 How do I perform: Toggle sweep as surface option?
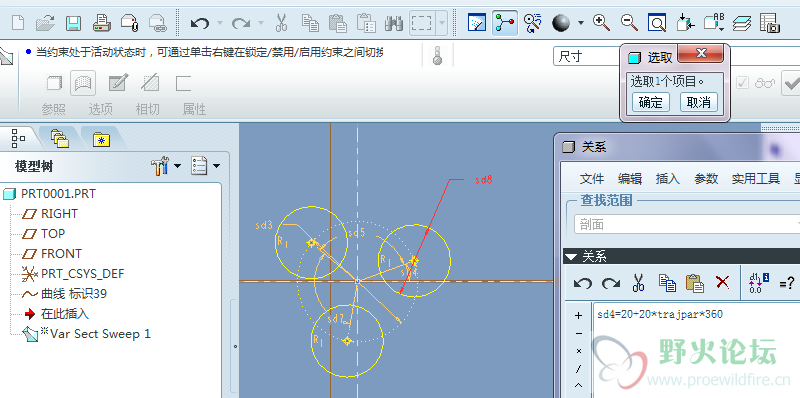(83, 83)
